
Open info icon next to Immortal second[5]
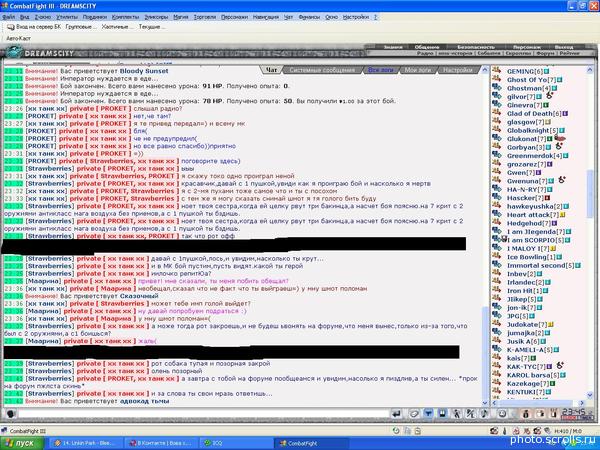(x=578, y=266)
